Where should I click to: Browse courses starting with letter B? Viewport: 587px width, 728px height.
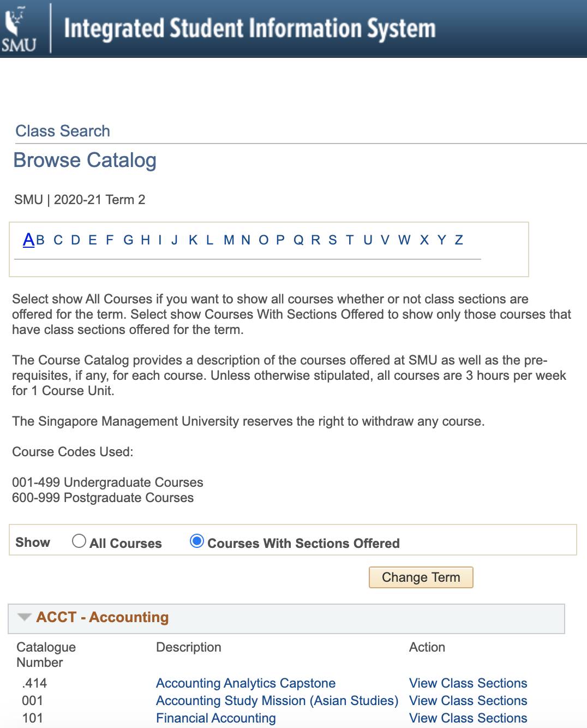click(x=40, y=240)
